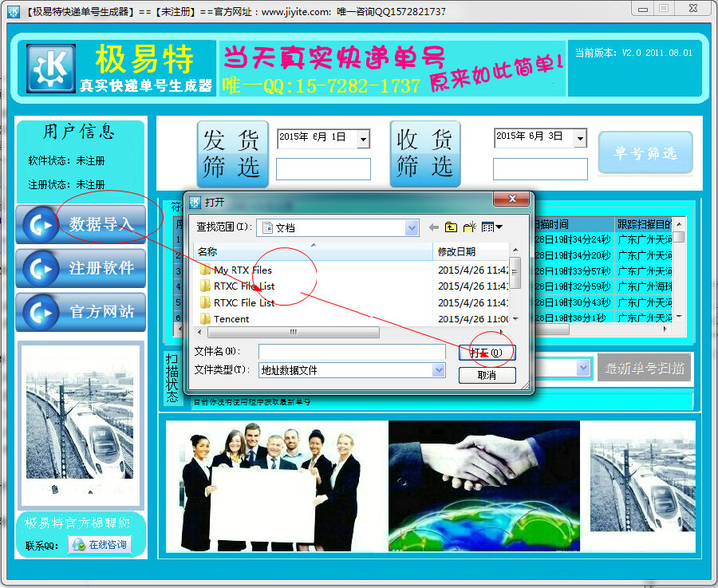This screenshot has width=718, height=588.
Task: Expand the 查找范围 location dropdown
Action: click(413, 227)
